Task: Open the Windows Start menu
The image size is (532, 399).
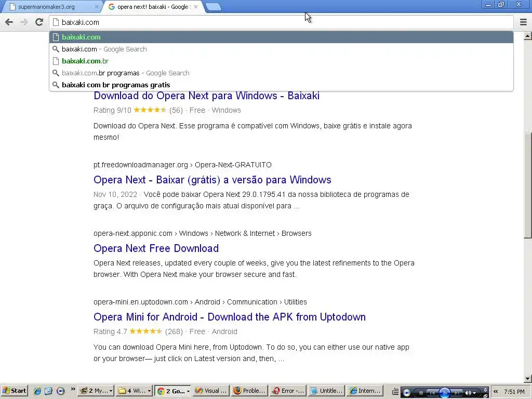Action: point(14,391)
